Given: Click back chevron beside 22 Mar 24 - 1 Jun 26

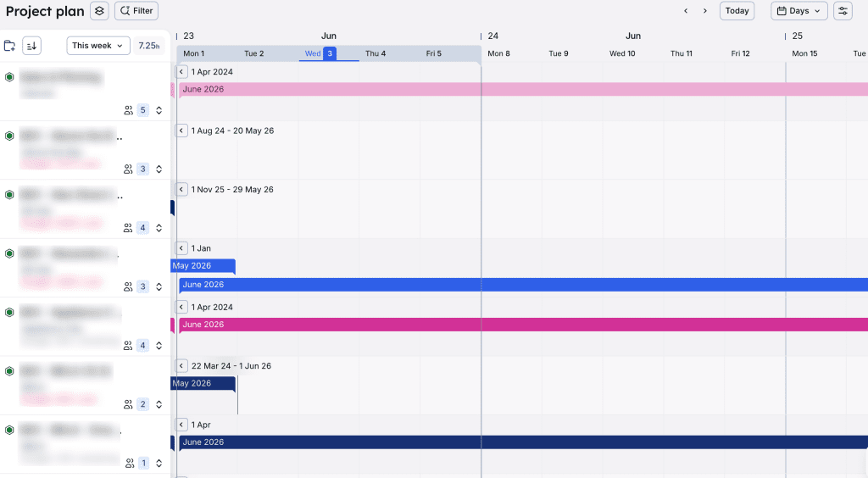Looking at the screenshot, I should [x=181, y=365].
